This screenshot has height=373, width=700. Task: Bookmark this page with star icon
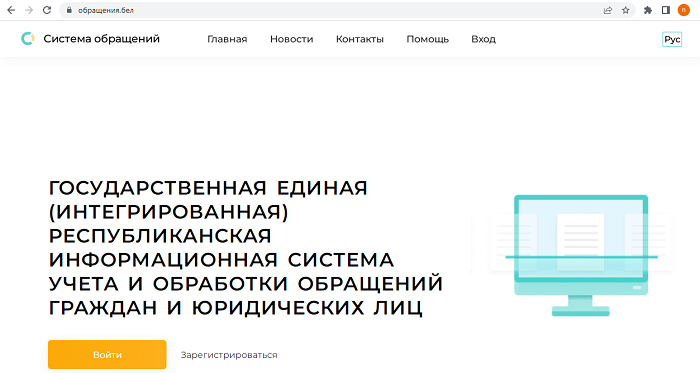[625, 10]
